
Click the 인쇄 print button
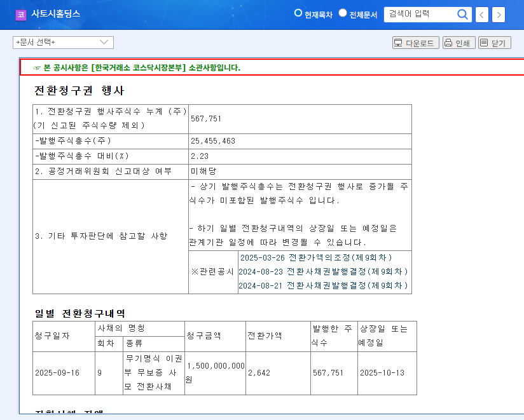[x=459, y=43]
